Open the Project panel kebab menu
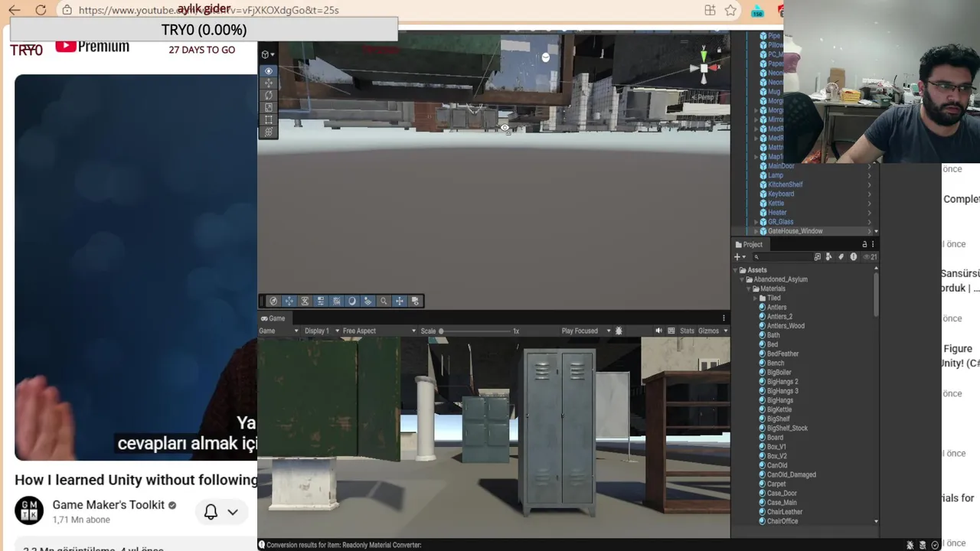The image size is (980, 551). pos(873,245)
